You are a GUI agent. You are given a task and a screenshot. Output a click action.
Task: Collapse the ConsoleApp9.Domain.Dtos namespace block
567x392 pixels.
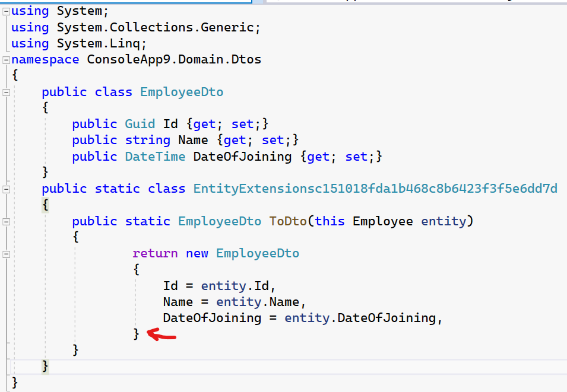pyautogui.click(x=6, y=60)
